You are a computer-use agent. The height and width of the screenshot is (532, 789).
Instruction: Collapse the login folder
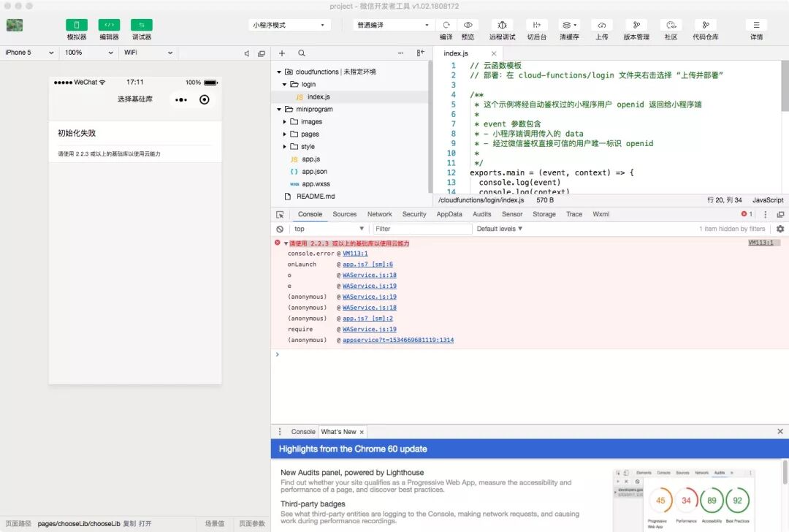tap(284, 85)
